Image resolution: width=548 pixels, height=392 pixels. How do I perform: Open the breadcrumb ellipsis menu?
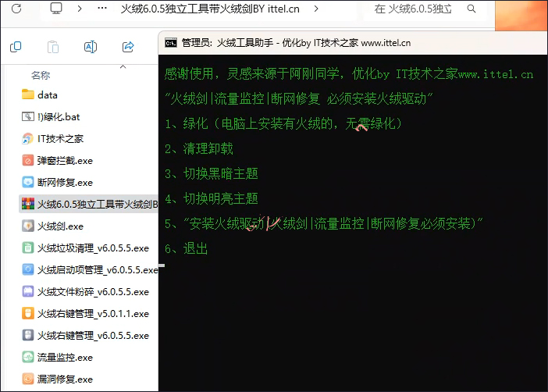click(x=102, y=8)
